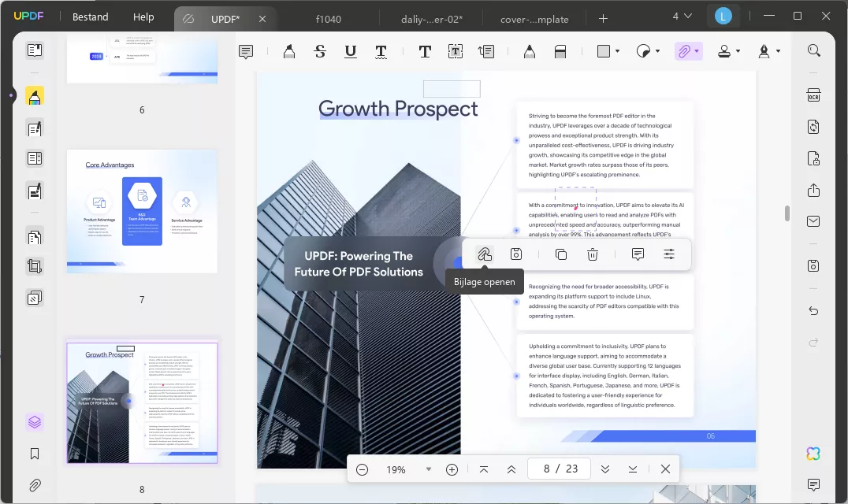This screenshot has width=848, height=504.
Task: Open the Organize Pages sidebar icon
Action: coord(35,237)
